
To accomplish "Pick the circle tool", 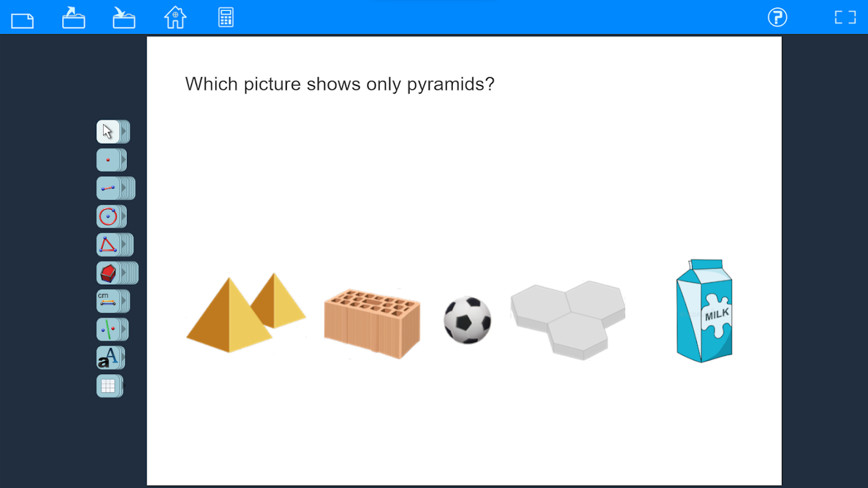I will point(108,217).
